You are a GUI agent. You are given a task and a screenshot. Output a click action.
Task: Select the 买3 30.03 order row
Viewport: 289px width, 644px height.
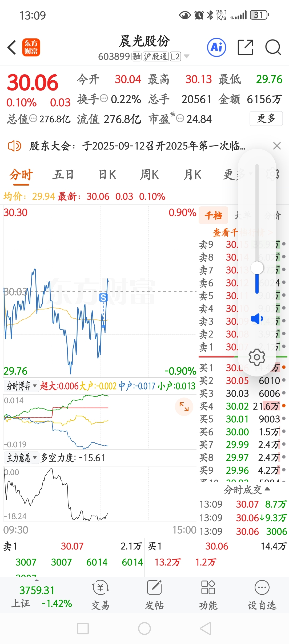point(243,393)
